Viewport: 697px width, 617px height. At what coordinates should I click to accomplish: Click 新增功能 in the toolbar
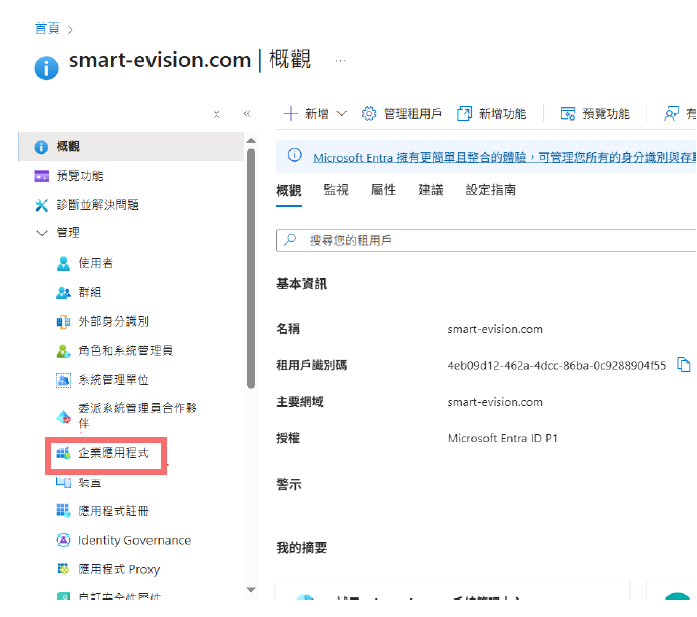[491, 114]
